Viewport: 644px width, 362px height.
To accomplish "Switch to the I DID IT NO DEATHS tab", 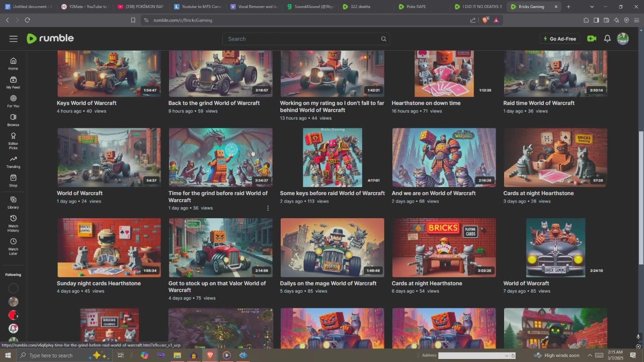I will tap(478, 7).
